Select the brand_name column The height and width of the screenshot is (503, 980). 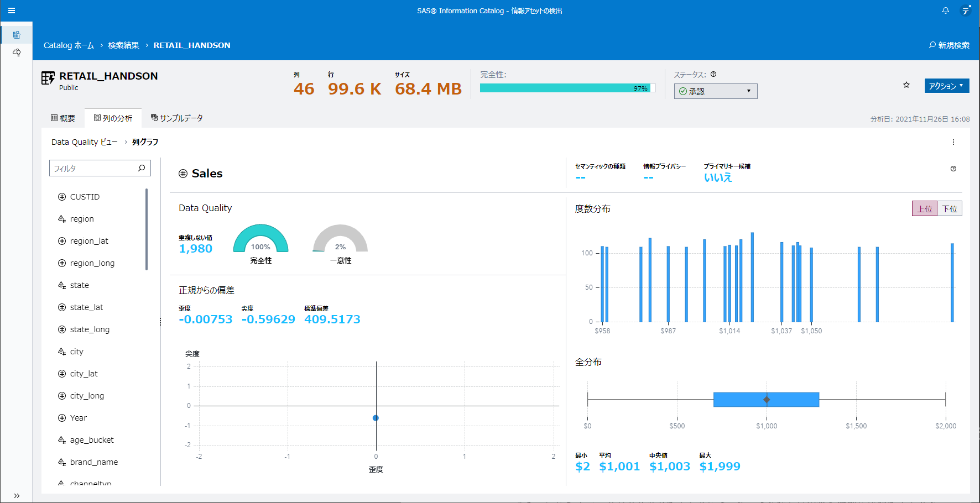(x=93, y=462)
